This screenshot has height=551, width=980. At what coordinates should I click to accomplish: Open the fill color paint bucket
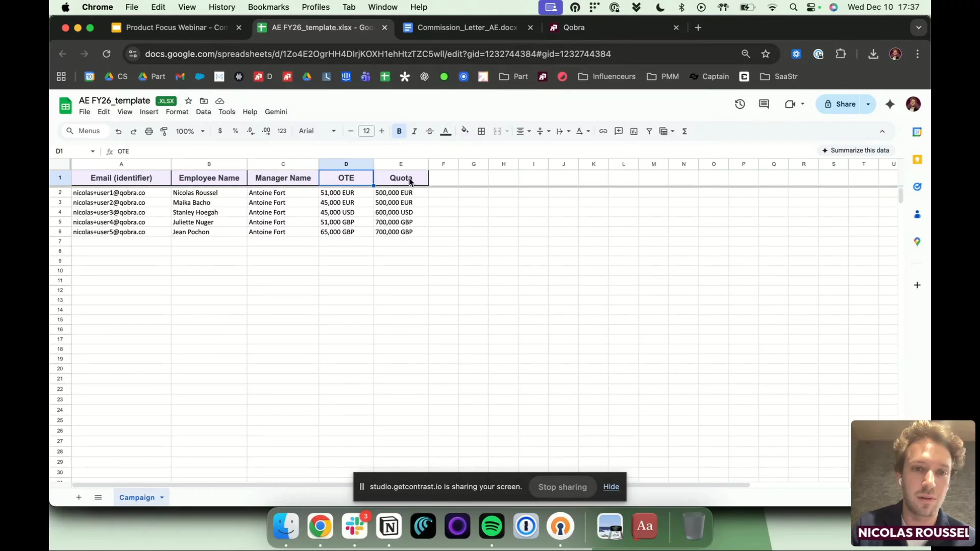tap(464, 131)
